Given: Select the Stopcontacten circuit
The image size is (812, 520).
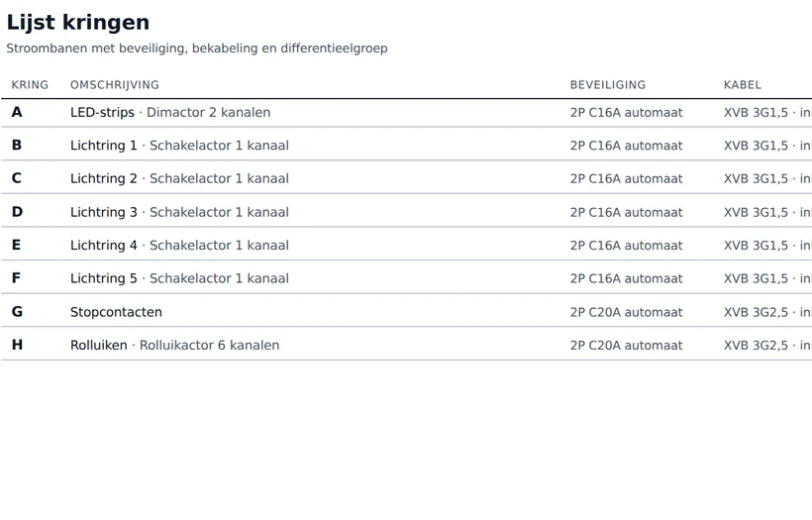Looking at the screenshot, I should [407, 312].
